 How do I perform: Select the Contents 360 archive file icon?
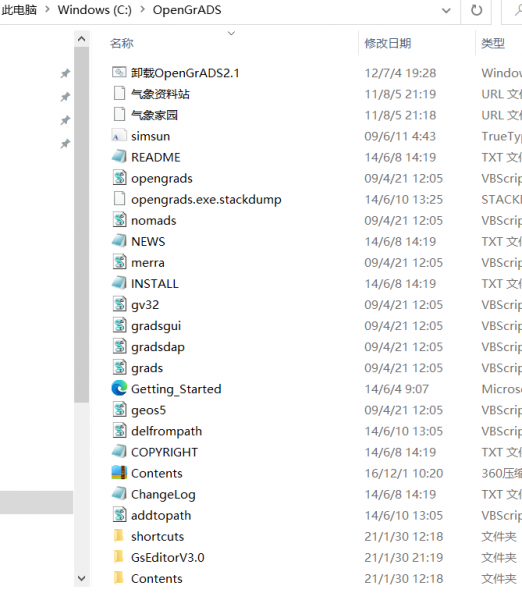(119, 473)
